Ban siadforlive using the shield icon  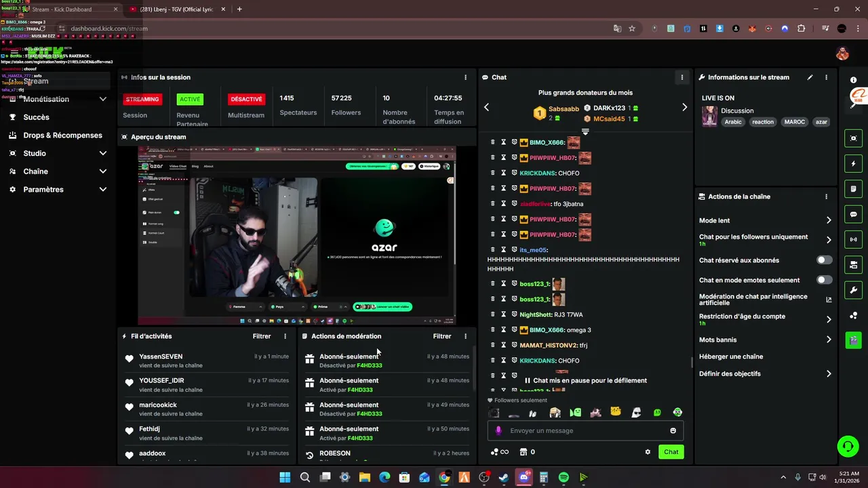[514, 203]
